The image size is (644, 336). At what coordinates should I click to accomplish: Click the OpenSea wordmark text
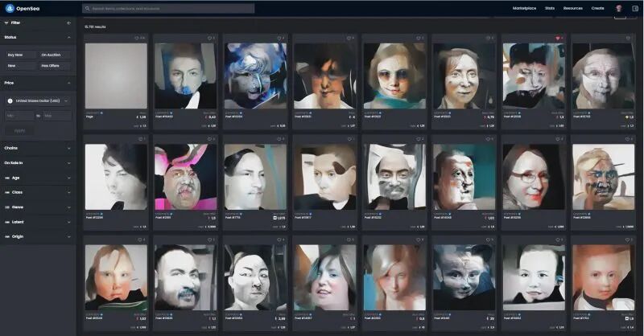28,9
